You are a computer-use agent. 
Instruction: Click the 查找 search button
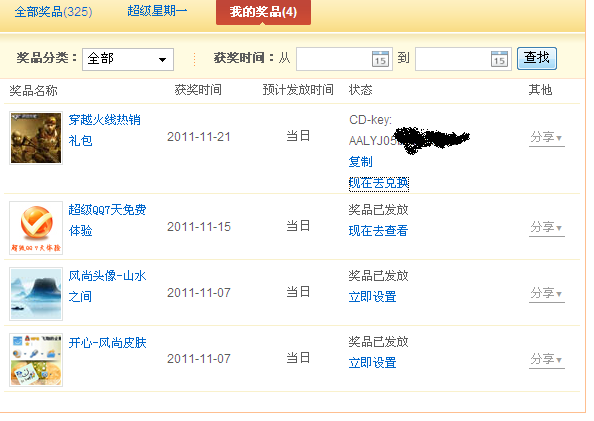click(537, 58)
